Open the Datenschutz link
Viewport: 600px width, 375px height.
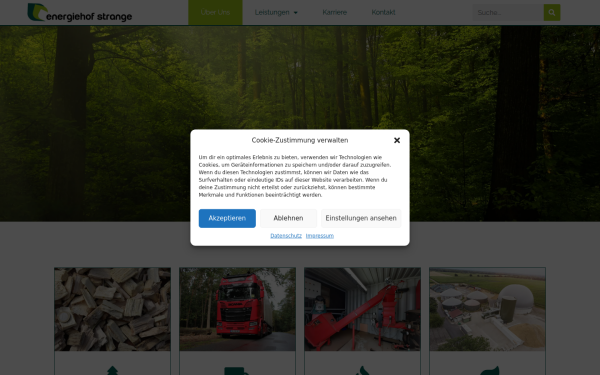coord(286,236)
